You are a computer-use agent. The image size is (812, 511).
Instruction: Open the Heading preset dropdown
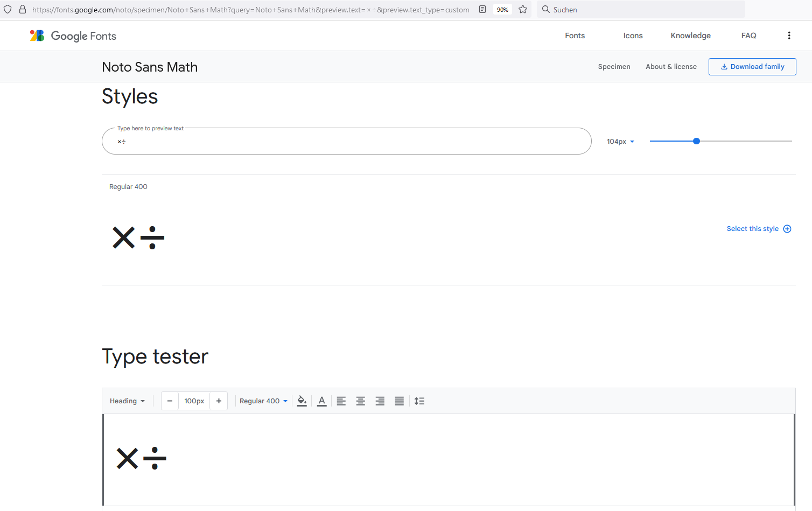click(x=127, y=401)
